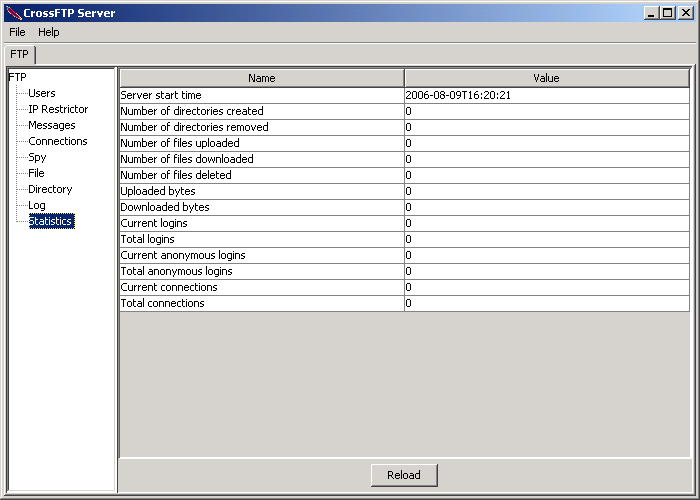
Task: Switch to the FTP tab
Action: 20,54
